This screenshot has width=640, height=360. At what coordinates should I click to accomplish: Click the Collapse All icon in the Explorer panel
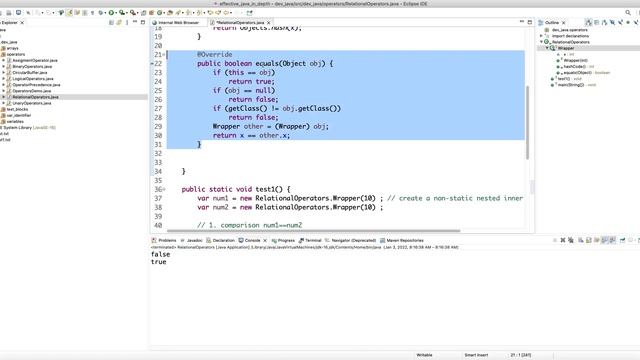(111, 22)
